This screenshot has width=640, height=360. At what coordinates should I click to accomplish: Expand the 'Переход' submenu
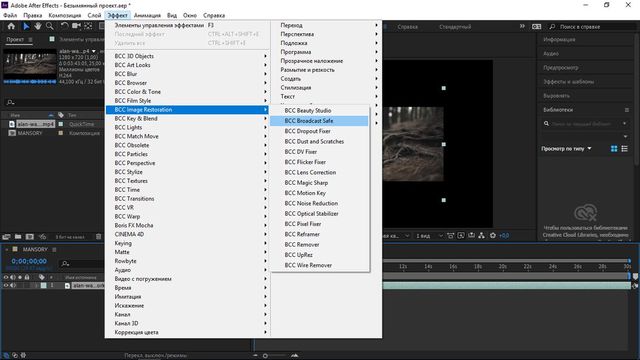click(326, 25)
